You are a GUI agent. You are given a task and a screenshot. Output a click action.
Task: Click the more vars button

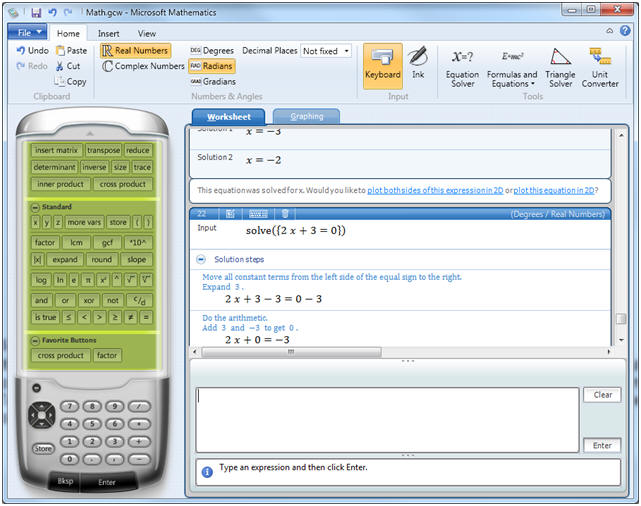pos(84,222)
